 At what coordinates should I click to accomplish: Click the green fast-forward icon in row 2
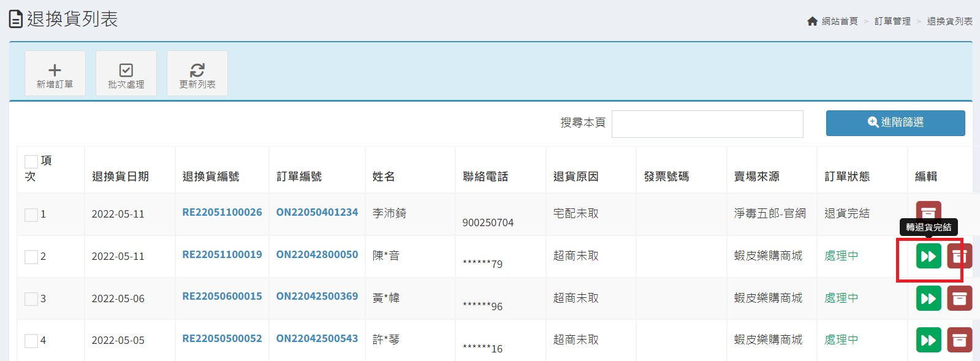[928, 256]
